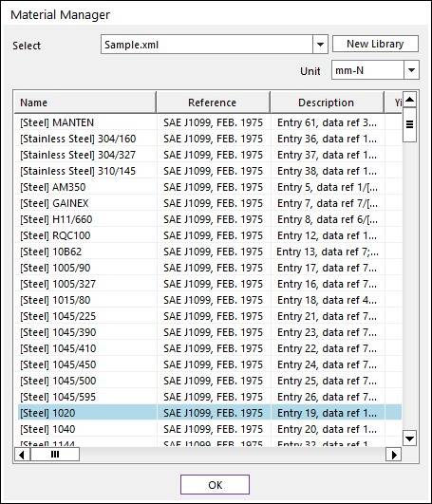Click the Entry 20 description cell
Viewport: 432px width, 504px height.
tap(327, 429)
